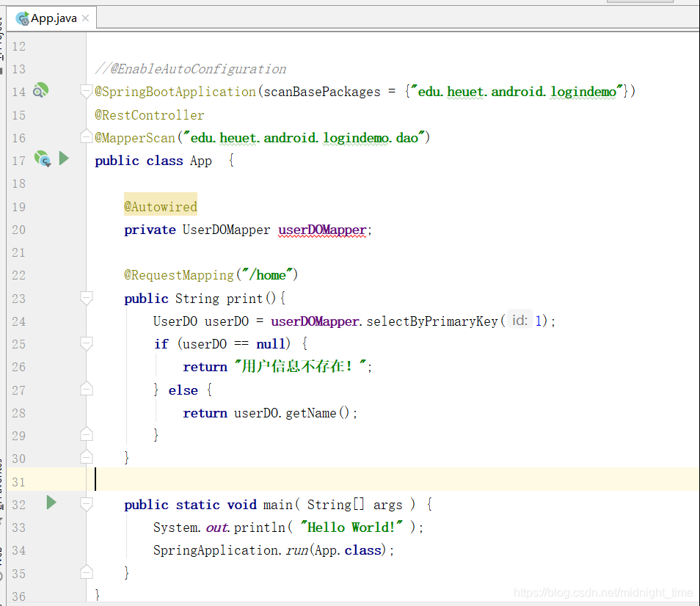Toggle the fold marker at line 27

pos(86,389)
